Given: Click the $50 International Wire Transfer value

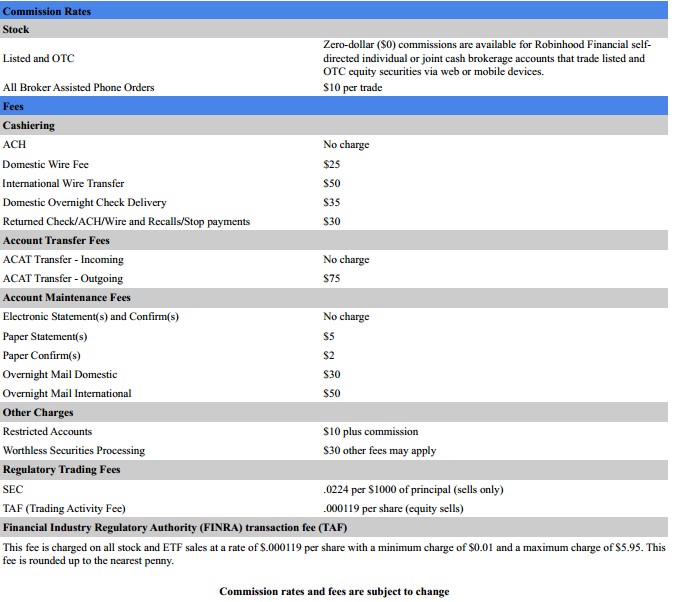Looking at the screenshot, I should tap(331, 184).
